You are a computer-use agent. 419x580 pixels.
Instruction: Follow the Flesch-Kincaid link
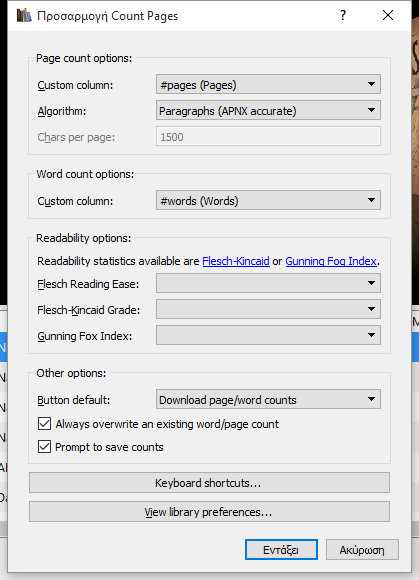(x=236, y=261)
